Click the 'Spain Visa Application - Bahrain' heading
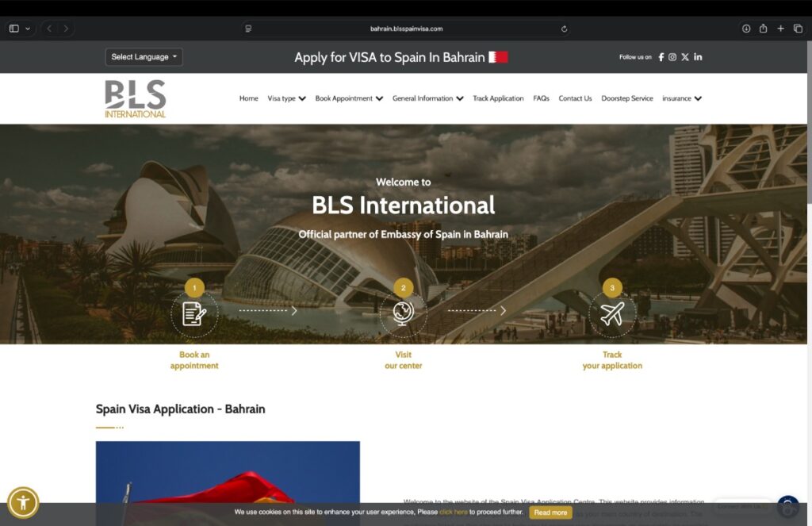 point(180,409)
